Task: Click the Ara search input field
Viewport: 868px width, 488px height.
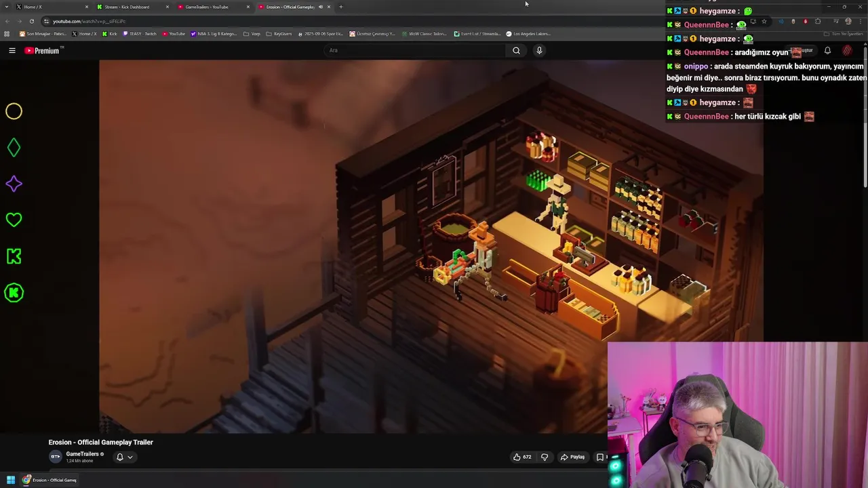Action: (414, 50)
